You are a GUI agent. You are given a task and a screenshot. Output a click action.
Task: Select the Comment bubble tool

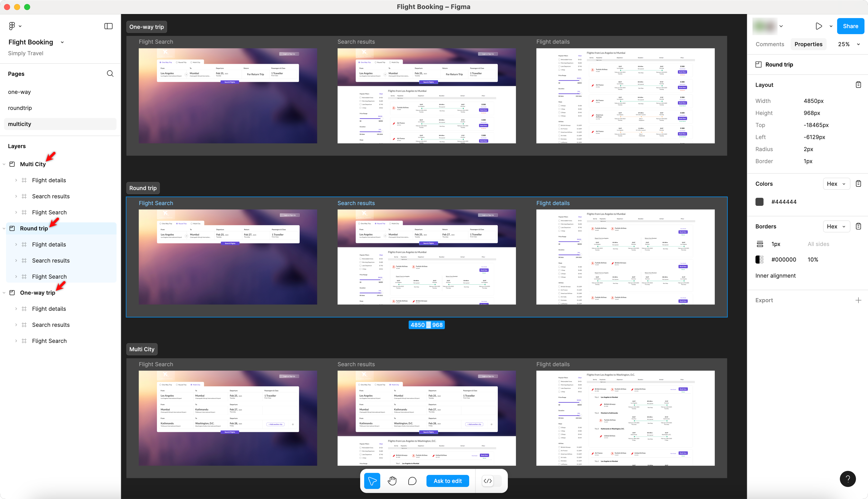(412, 481)
